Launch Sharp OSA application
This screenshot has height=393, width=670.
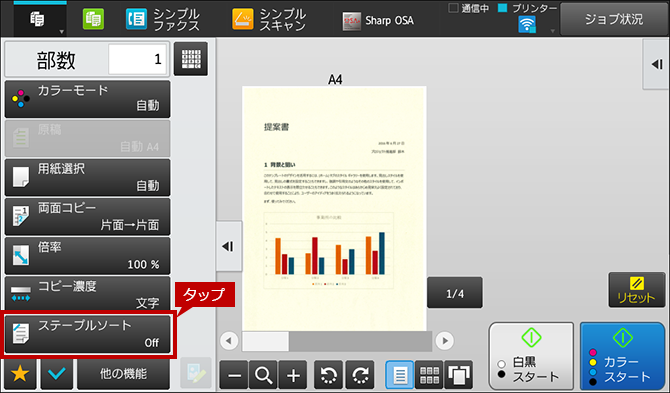click(x=378, y=21)
